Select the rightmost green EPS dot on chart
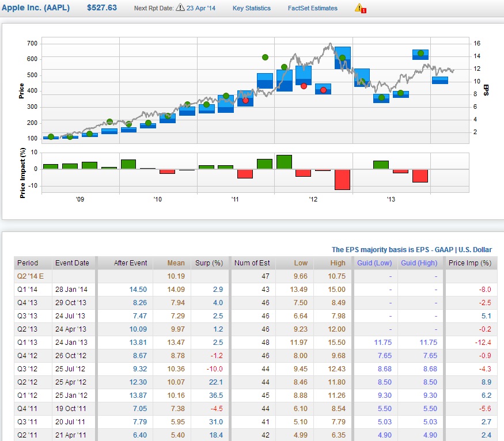 420,54
